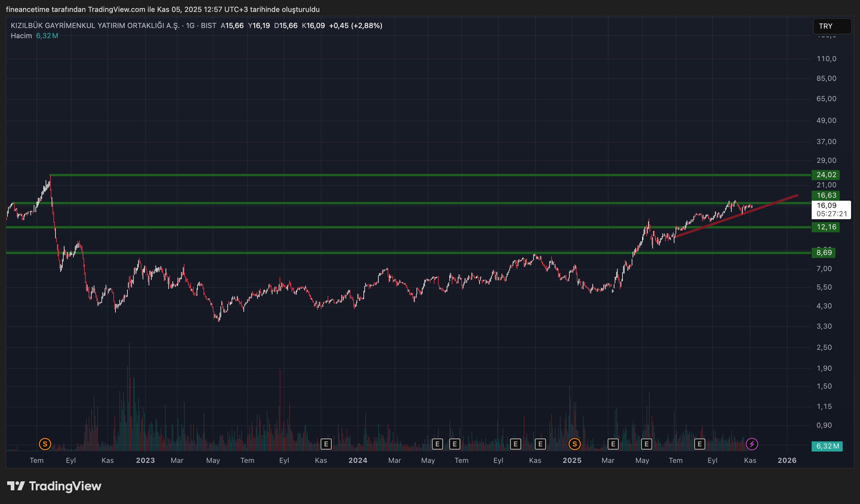Image resolution: width=860 pixels, height=504 pixels.
Task: Click the 6,32 M volume value tag
Action: (x=827, y=446)
